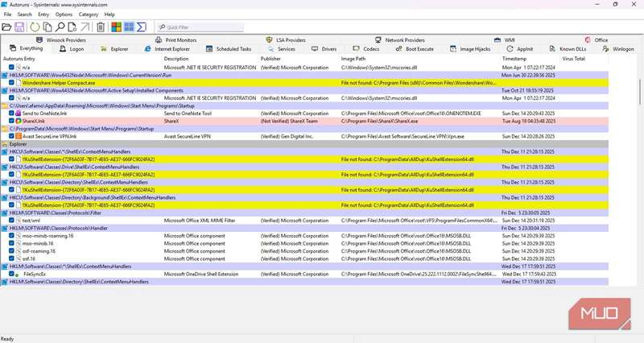The image size is (644, 343).
Task: Disable the Avast SecureLine VPN.lnk entry
Action: tap(12, 136)
